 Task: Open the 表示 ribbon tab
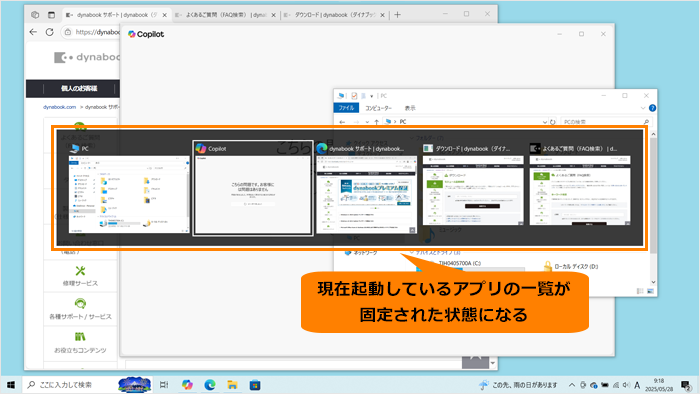(410, 108)
